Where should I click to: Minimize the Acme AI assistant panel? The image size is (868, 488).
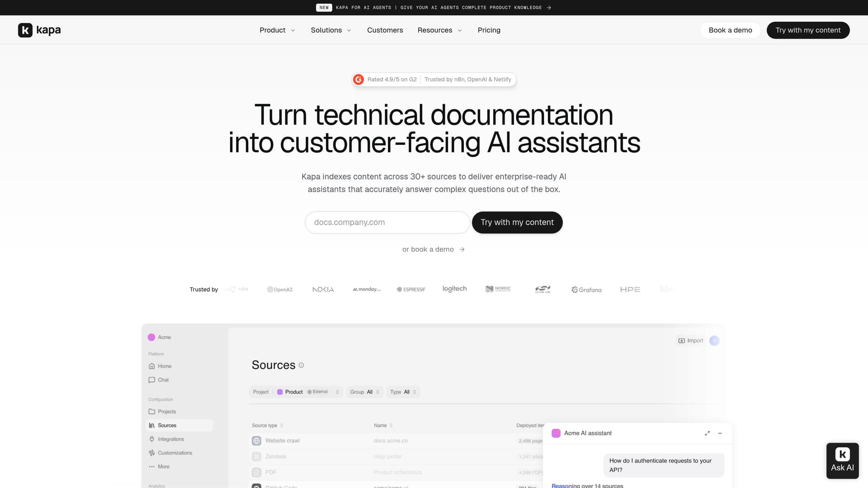720,433
